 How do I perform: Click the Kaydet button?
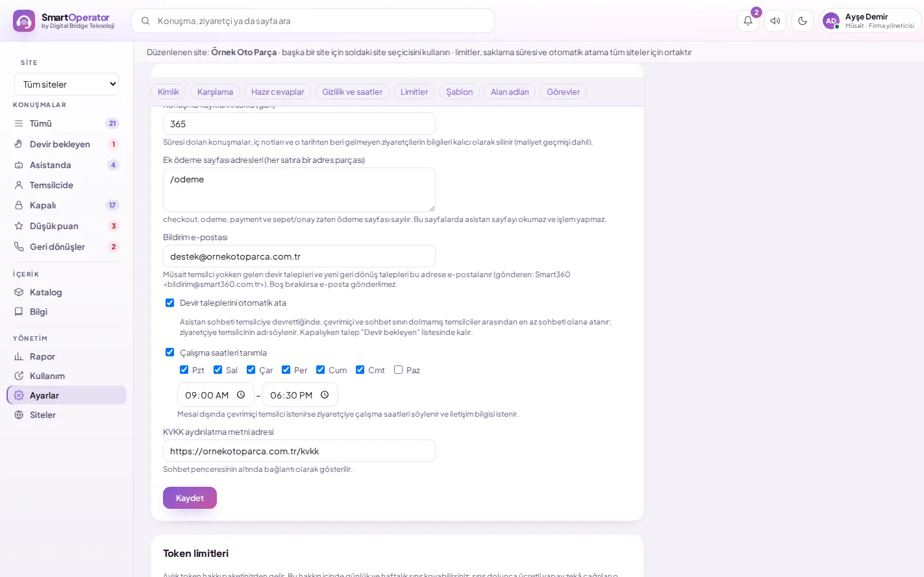190,498
